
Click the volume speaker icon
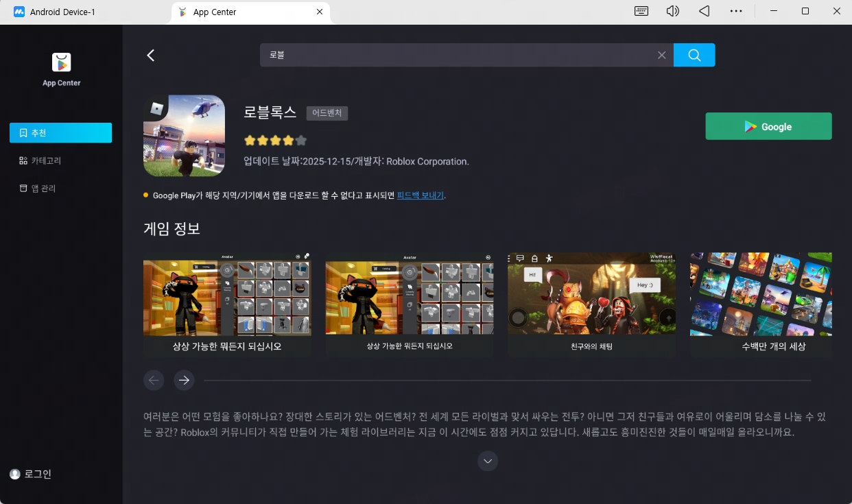tap(672, 11)
